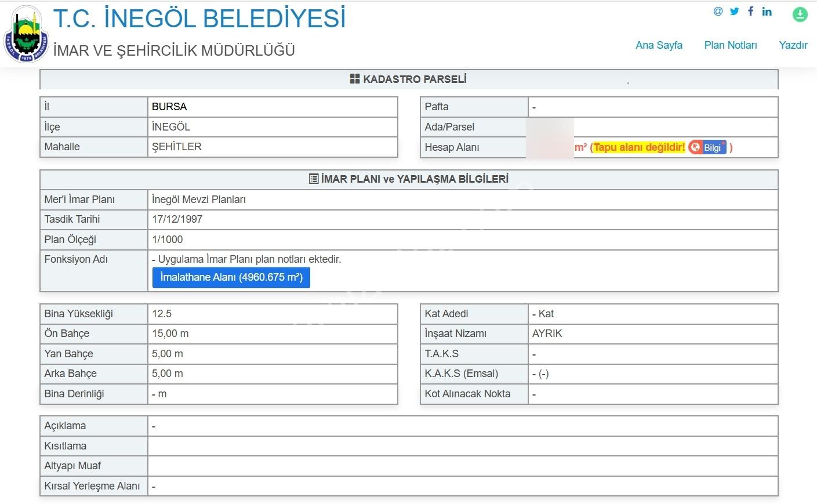Click the Tapu alanı değildir warning text
The image size is (817, 504).
[640, 147]
